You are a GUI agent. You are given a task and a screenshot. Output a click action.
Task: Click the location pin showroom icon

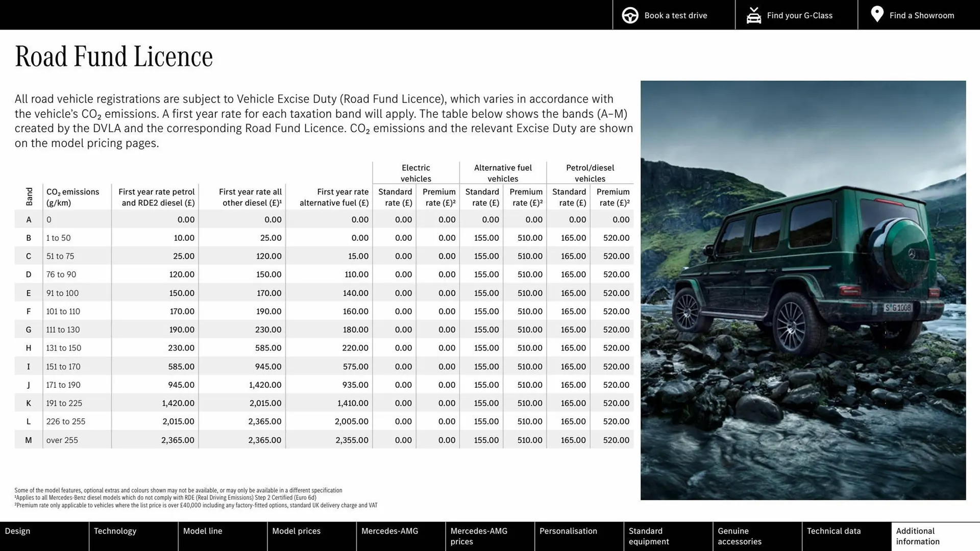point(877,14)
